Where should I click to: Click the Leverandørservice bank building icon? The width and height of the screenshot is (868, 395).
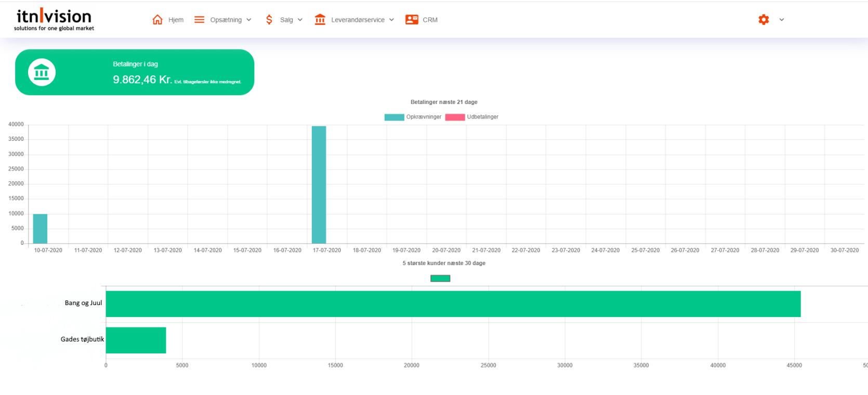[x=320, y=20]
